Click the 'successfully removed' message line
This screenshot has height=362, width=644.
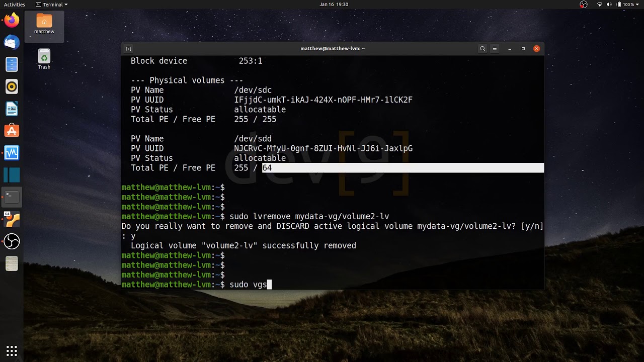244,246
